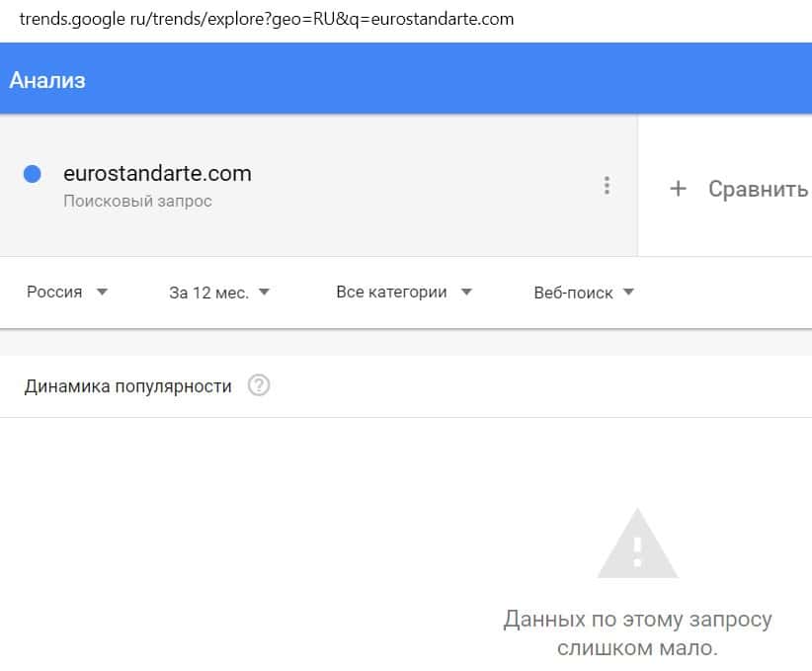812x671 pixels.
Task: Click the arrow next to За 12 мес.
Action: pyautogui.click(x=264, y=293)
